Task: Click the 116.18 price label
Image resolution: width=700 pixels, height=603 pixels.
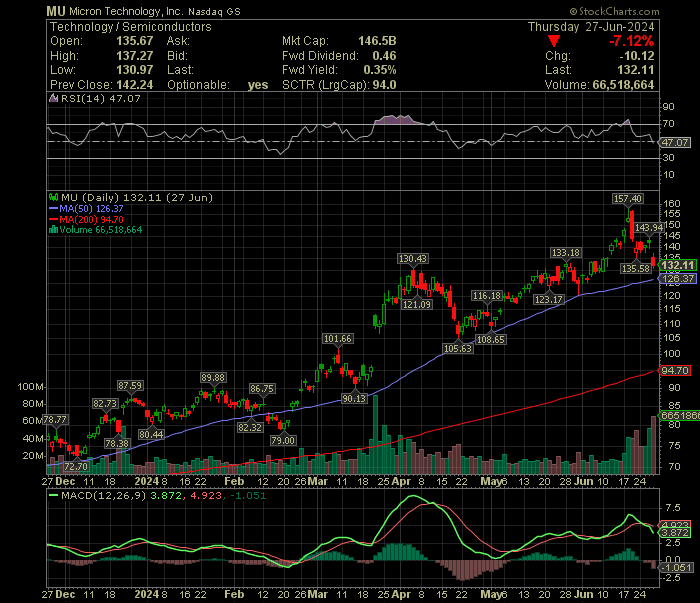Action: tap(487, 295)
